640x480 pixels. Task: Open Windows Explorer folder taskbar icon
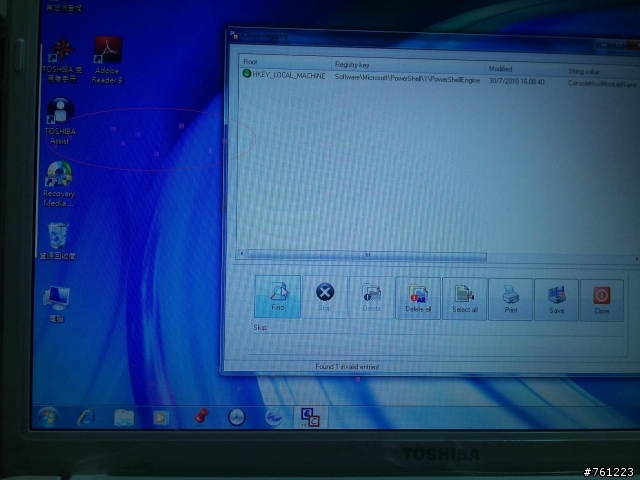tap(124, 418)
